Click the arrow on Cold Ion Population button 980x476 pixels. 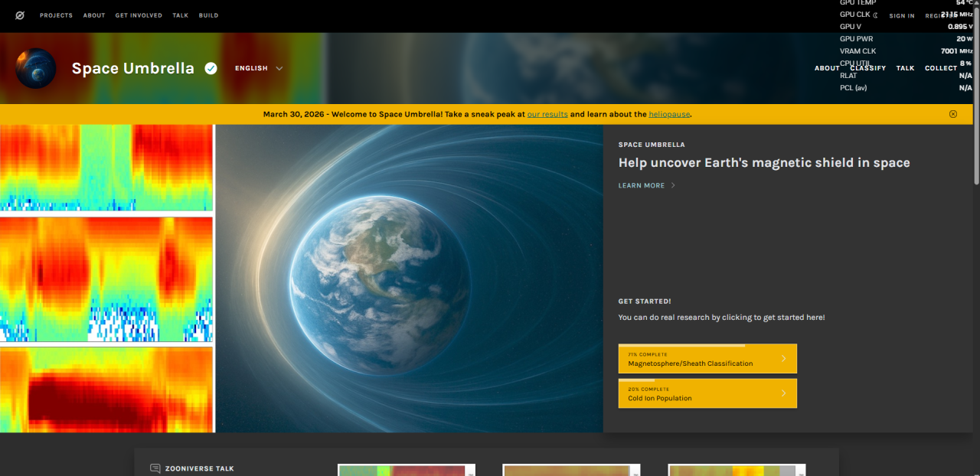(783, 393)
